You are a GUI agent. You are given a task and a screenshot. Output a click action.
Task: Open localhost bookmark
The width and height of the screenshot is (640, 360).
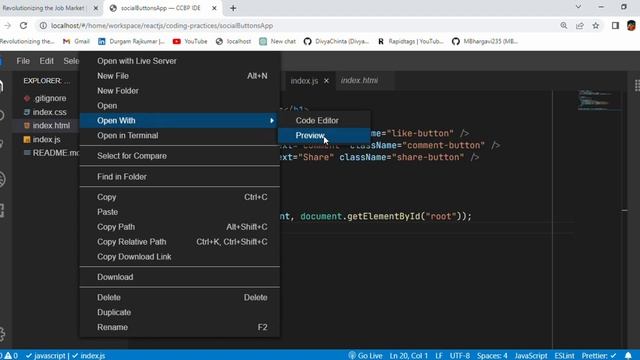233,41
